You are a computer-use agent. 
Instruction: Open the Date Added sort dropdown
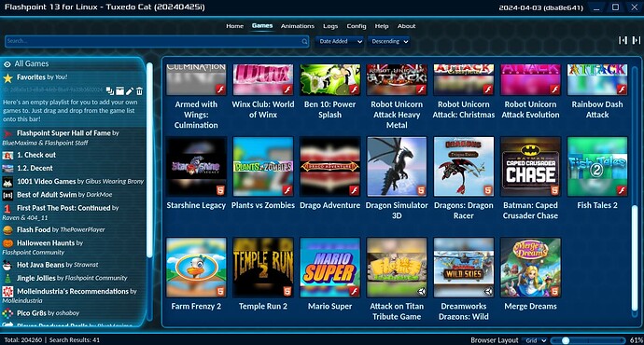340,41
